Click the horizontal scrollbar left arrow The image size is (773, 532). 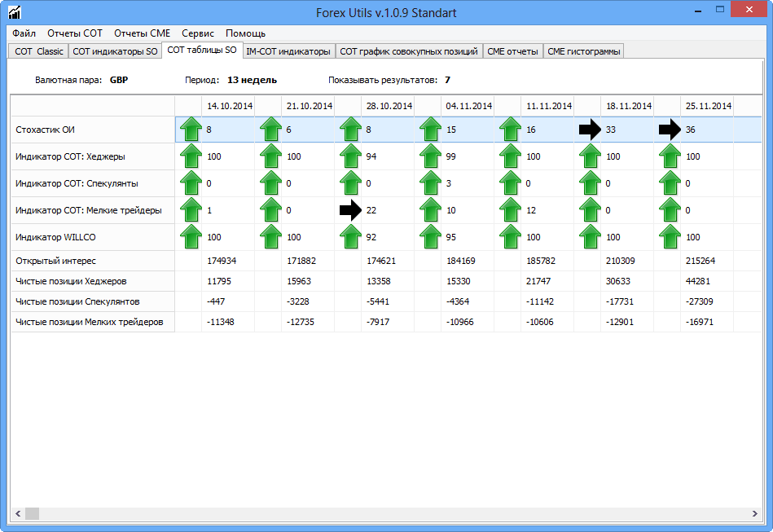pos(19,514)
